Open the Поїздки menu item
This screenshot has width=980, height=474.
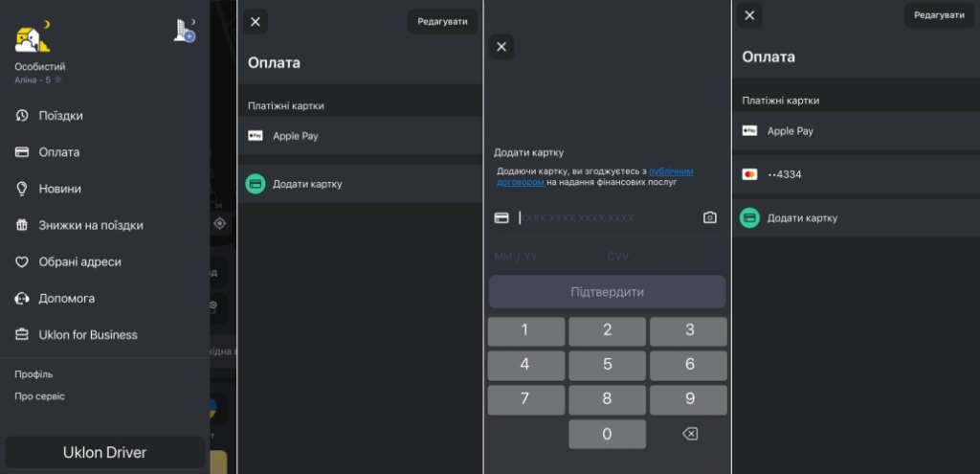[60, 116]
